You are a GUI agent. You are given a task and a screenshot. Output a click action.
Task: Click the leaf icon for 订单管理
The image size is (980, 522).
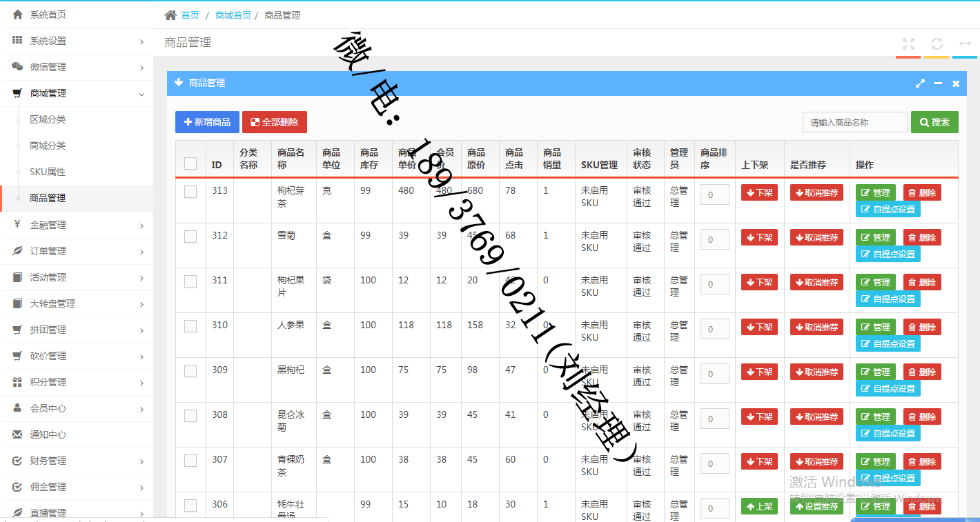[x=18, y=251]
